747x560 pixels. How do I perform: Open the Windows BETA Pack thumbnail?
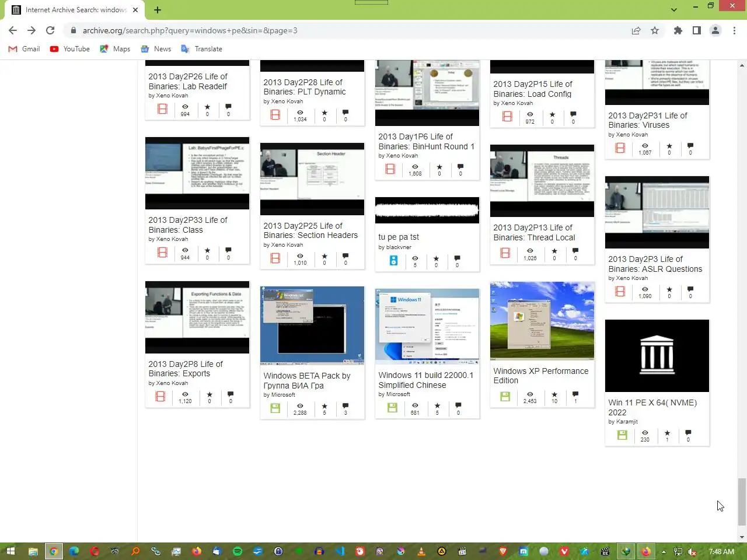312,325
